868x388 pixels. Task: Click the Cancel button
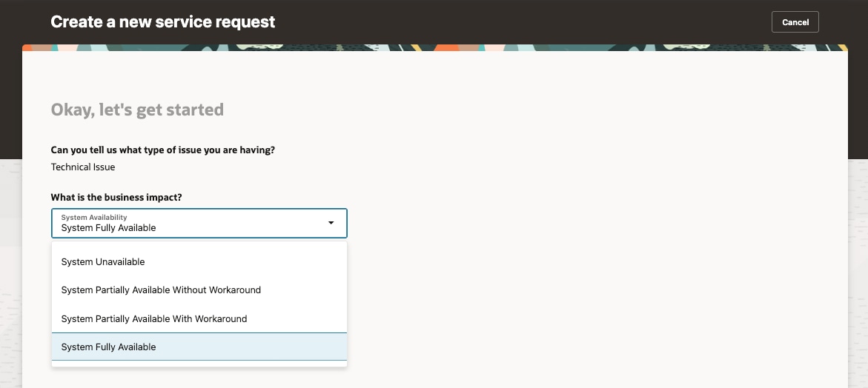tap(795, 22)
